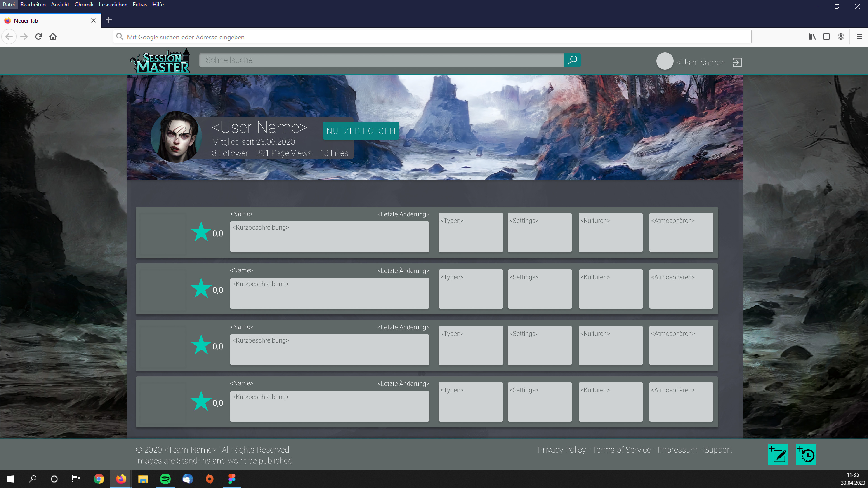This screenshot has height=488, width=868.
Task: Click the star rating in the fourth row
Action: click(201, 401)
